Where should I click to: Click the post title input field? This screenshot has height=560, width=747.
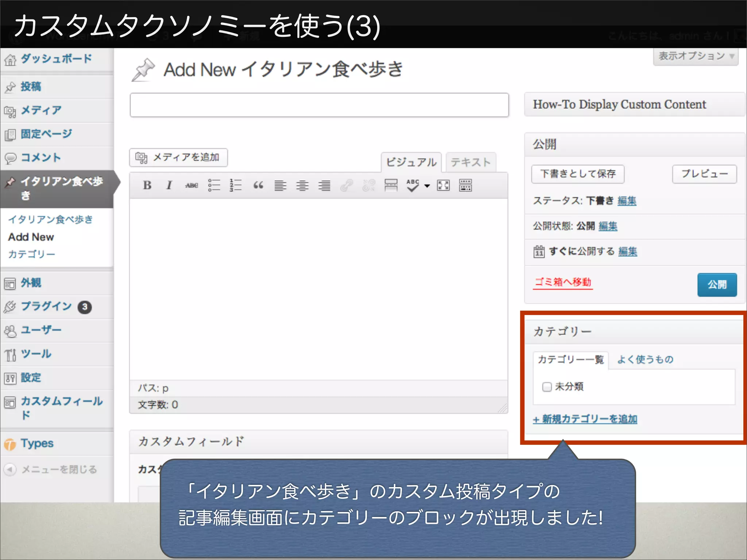319,105
